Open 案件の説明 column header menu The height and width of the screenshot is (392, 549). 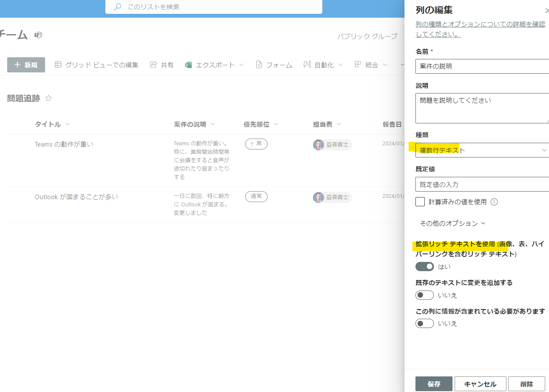tap(213, 124)
